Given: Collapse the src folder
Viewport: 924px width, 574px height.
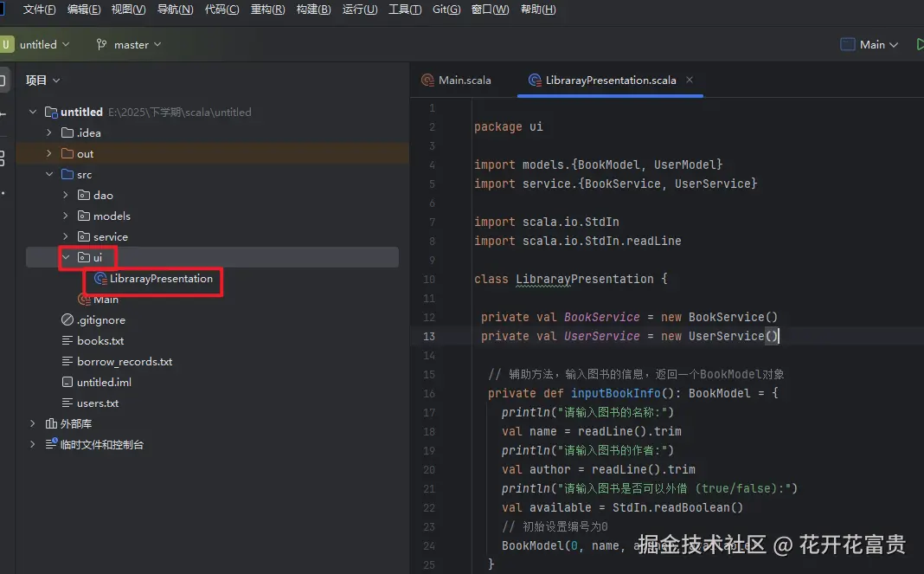Looking at the screenshot, I should pos(49,175).
